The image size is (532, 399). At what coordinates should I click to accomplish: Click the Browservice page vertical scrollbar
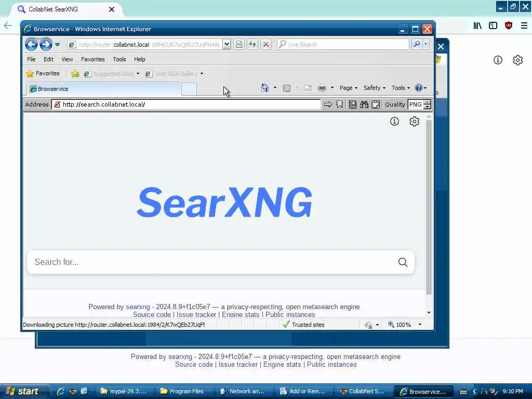click(429, 207)
